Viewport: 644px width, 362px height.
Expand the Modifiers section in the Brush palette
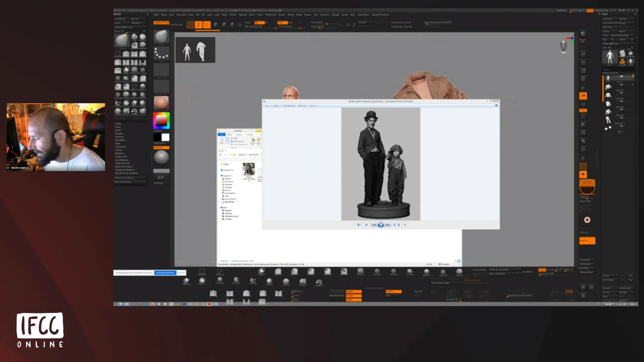[x=120, y=153]
